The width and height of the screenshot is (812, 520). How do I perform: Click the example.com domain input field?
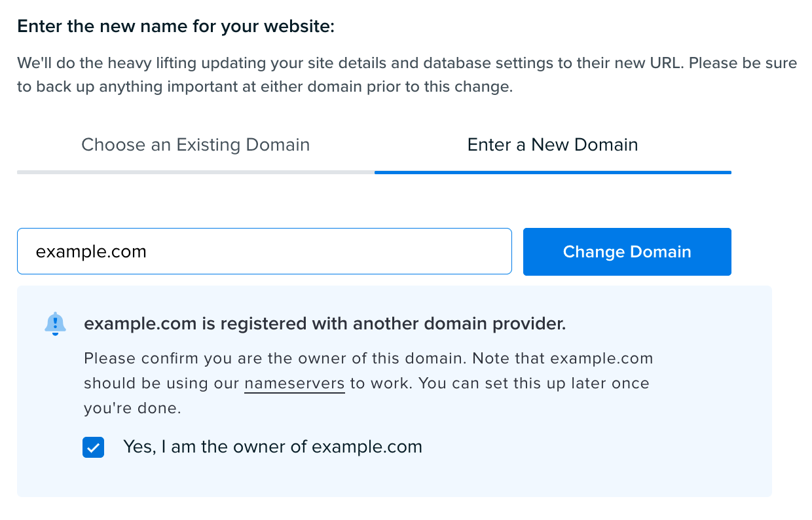point(264,251)
